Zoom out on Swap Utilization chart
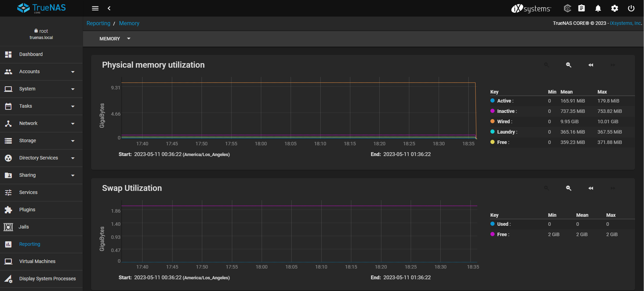 click(x=569, y=188)
